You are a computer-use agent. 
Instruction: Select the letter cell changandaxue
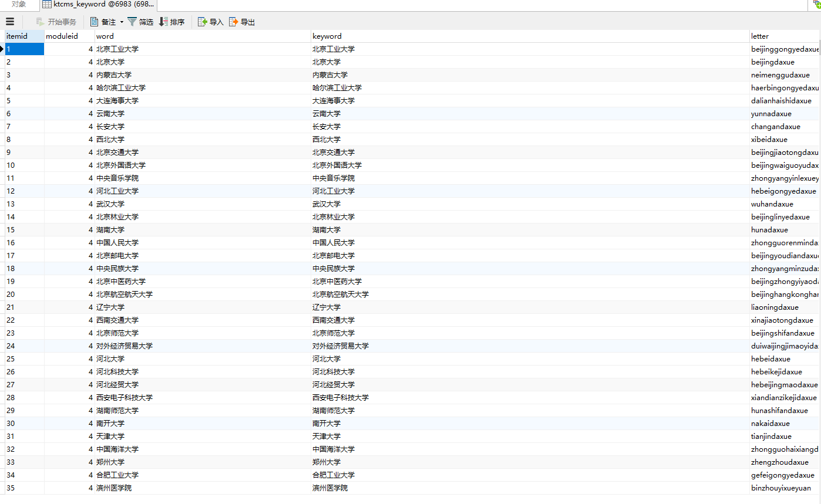click(x=785, y=127)
